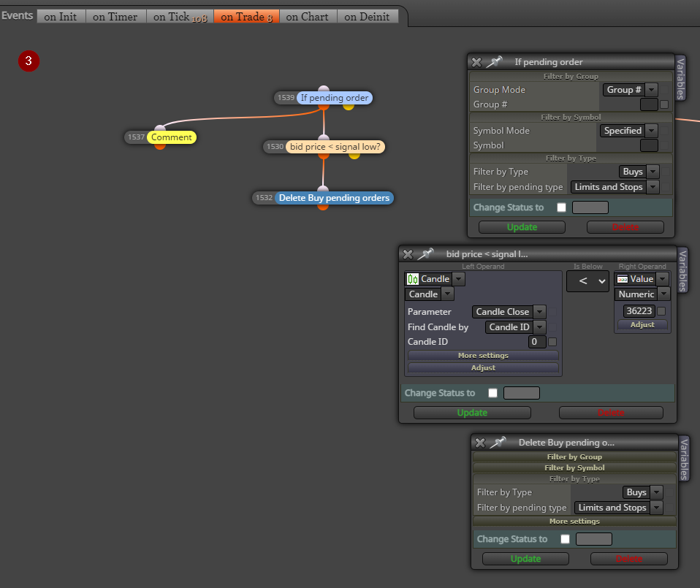This screenshot has height=588, width=700.
Task: Click Delete in bid price panel
Action: [x=611, y=413]
